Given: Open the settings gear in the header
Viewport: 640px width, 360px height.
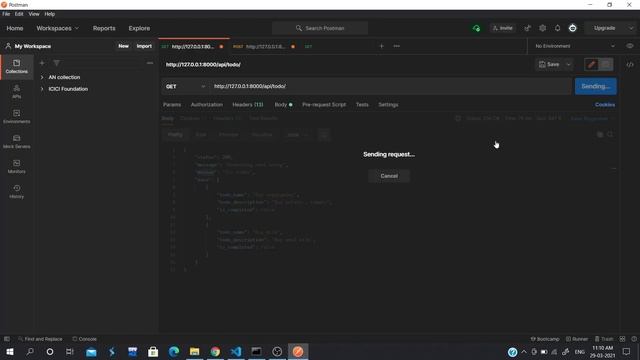Looking at the screenshot, I should click(x=542, y=28).
